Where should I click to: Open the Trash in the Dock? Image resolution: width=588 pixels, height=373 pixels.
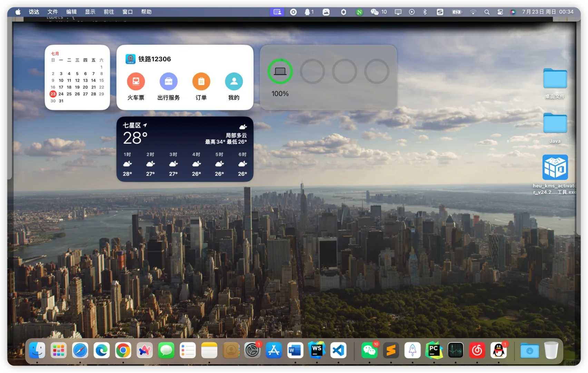[x=551, y=351]
